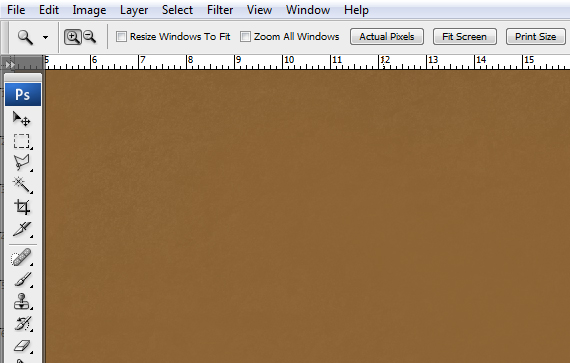Select the Brush tool

(22, 279)
